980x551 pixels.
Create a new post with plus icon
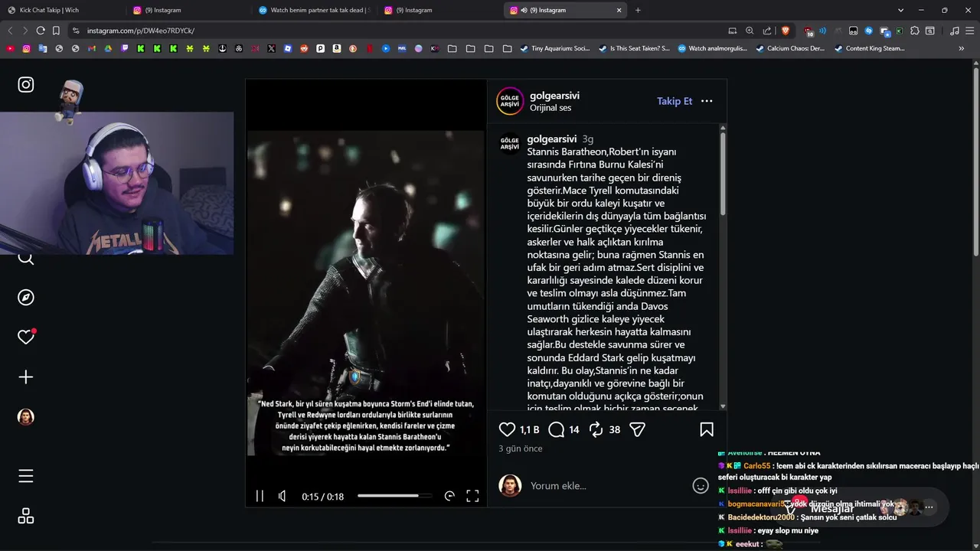[x=26, y=377]
